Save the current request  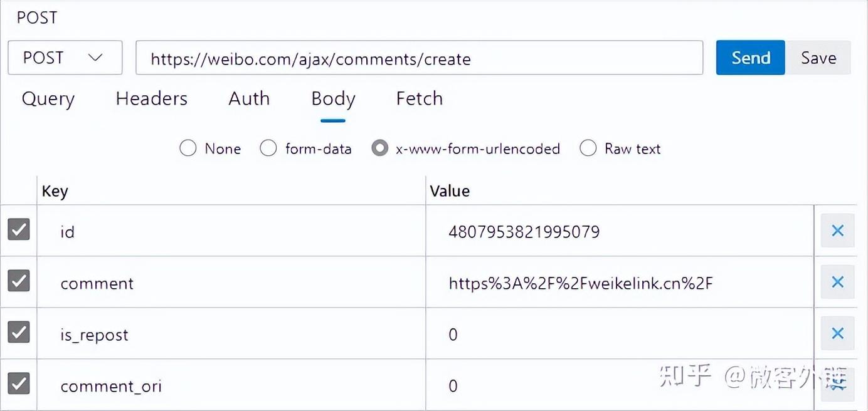point(818,58)
